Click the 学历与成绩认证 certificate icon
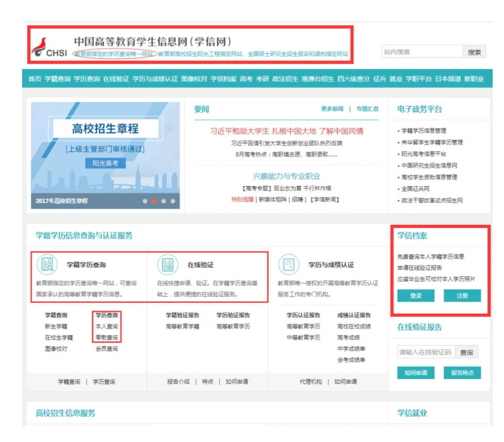 tap(288, 265)
